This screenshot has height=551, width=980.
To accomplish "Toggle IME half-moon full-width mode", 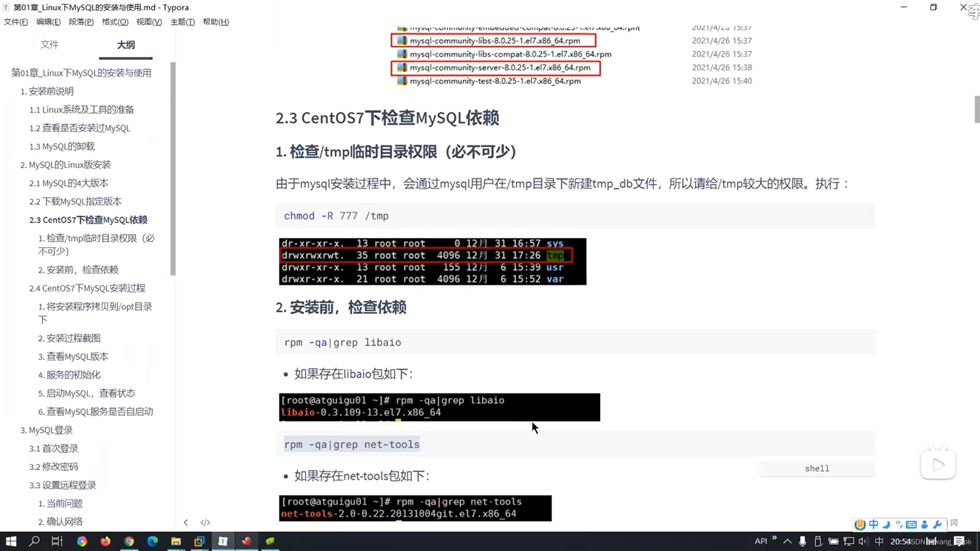I will pyautogui.click(x=886, y=524).
